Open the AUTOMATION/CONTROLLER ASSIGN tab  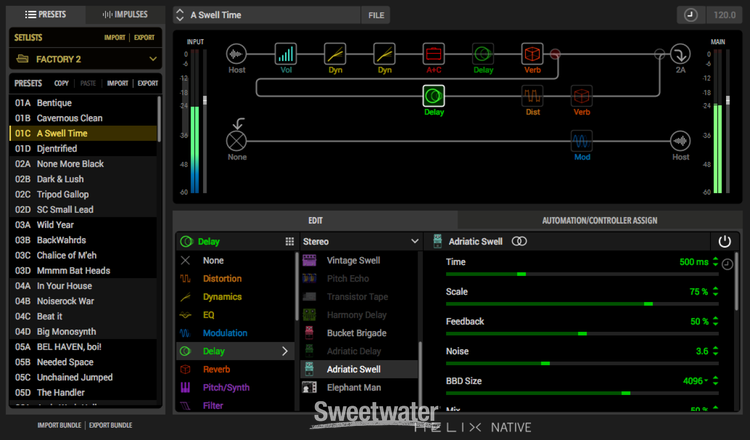(599, 220)
